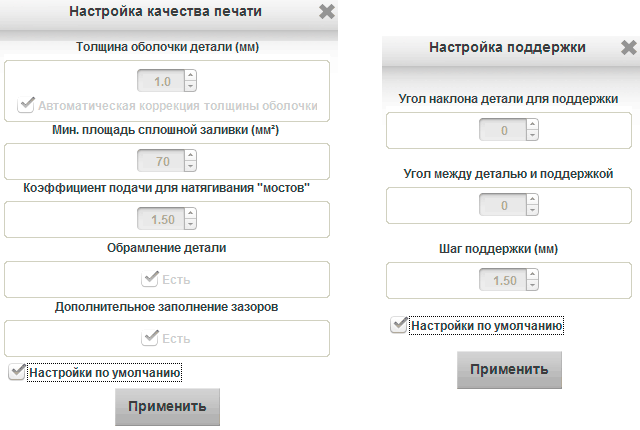640x430 pixels.
Task: Uncheck default settings in support dialog
Action: [x=399, y=325]
